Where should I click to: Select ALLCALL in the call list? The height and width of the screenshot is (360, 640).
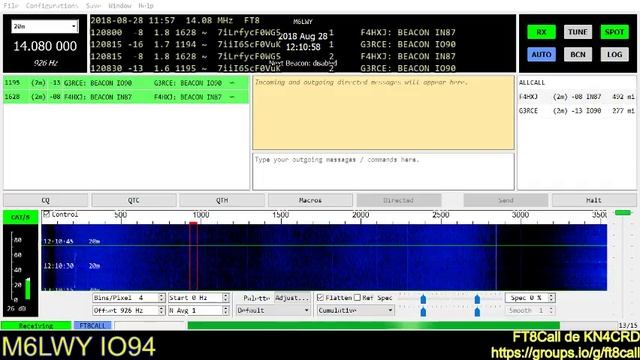tap(576, 82)
